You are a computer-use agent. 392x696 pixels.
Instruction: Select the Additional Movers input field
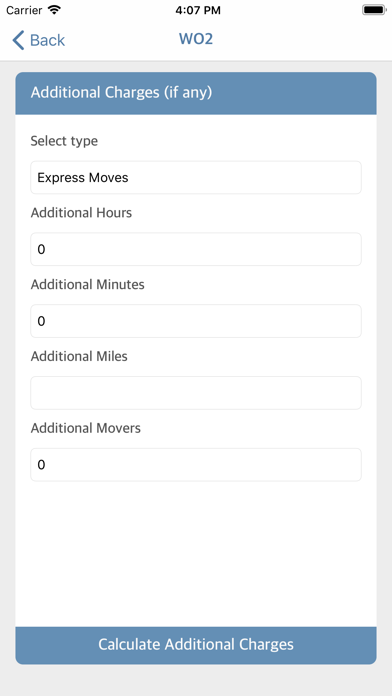[x=196, y=465]
